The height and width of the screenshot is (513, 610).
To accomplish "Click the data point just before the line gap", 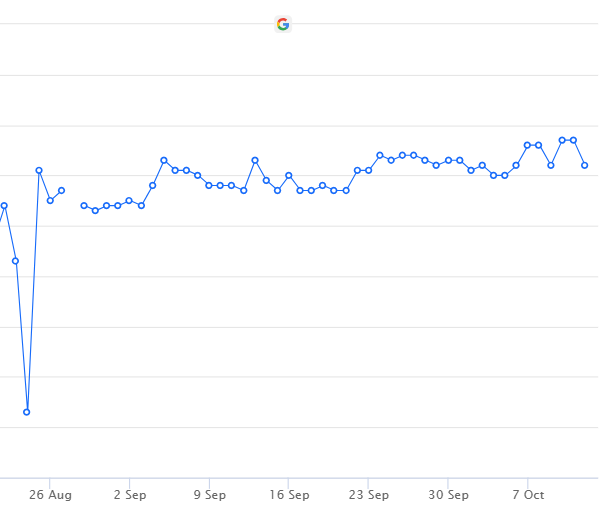I will coord(61,191).
